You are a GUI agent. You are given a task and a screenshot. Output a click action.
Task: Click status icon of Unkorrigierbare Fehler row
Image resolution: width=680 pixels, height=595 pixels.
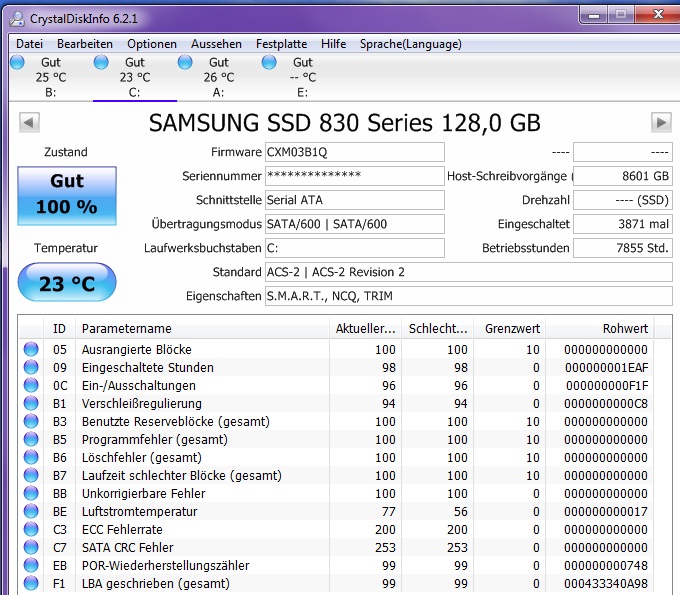[x=31, y=493]
